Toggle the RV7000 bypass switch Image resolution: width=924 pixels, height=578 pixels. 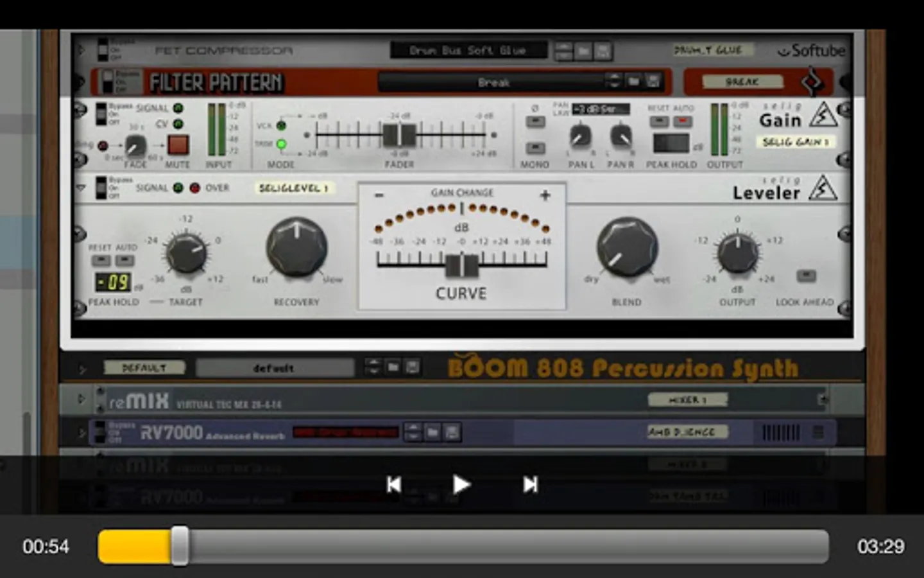[100, 432]
